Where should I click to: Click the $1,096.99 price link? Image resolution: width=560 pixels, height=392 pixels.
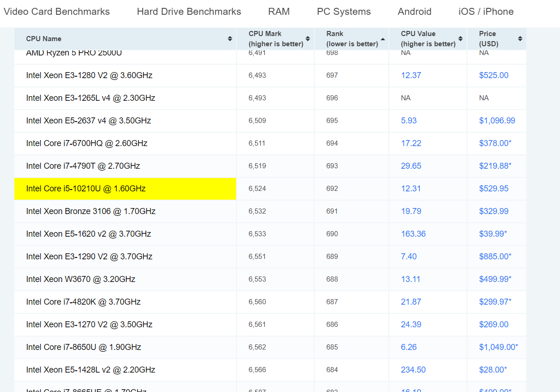pos(497,121)
